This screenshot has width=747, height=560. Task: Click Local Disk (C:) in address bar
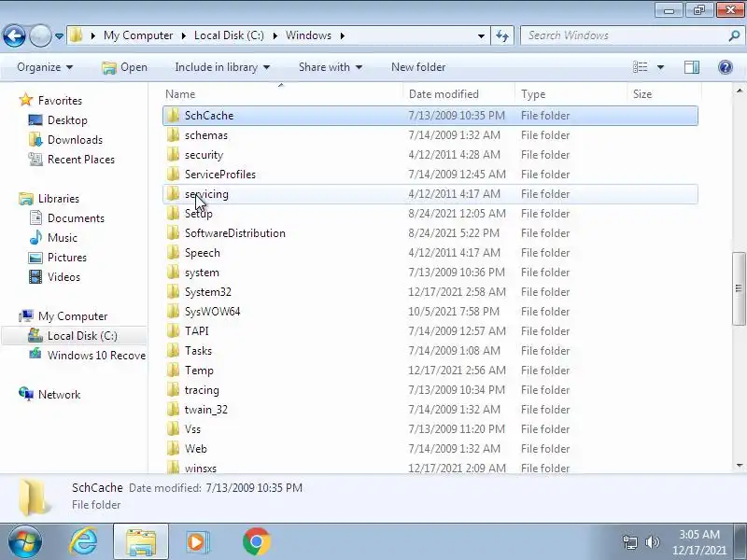tap(229, 35)
